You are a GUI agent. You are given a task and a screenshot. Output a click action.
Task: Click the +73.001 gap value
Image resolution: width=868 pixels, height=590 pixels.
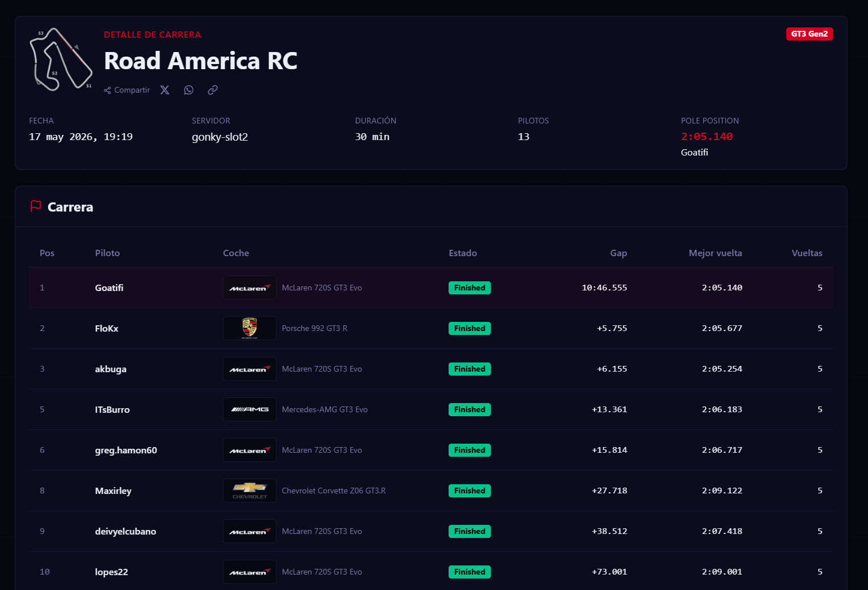(x=610, y=572)
